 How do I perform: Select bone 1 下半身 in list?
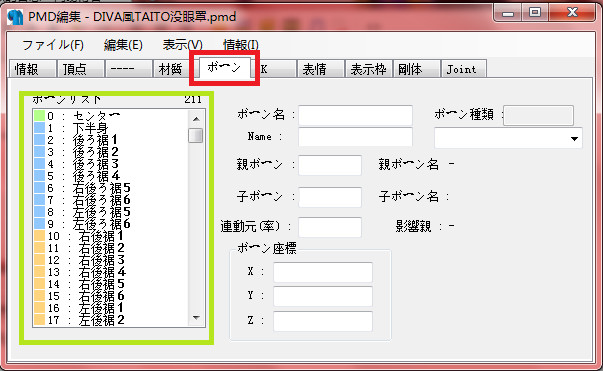110,128
